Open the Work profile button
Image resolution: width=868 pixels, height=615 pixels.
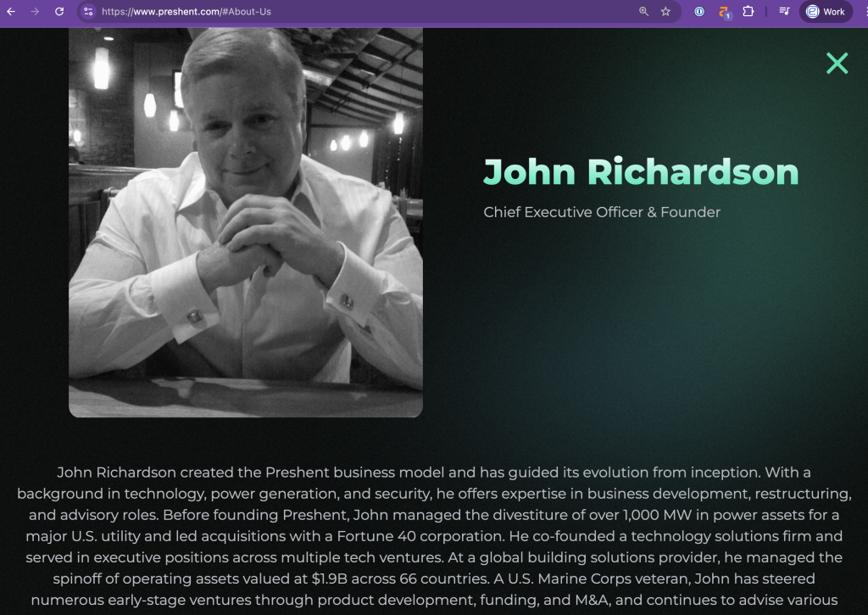pyautogui.click(x=826, y=12)
